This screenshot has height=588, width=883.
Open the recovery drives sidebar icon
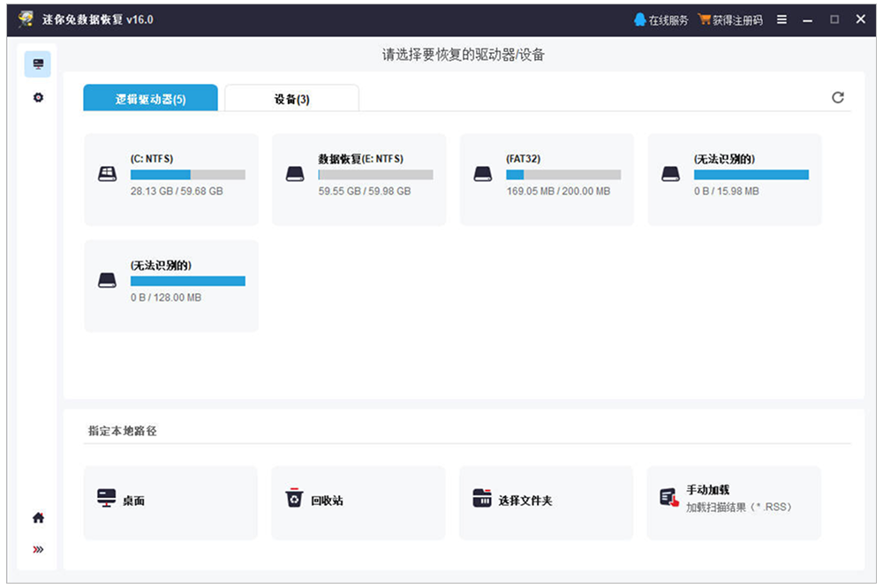coord(38,64)
